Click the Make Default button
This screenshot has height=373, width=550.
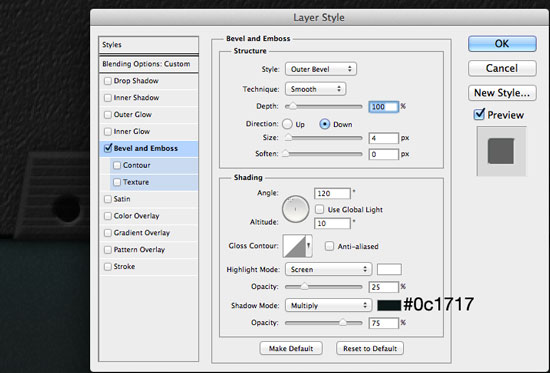(x=291, y=348)
